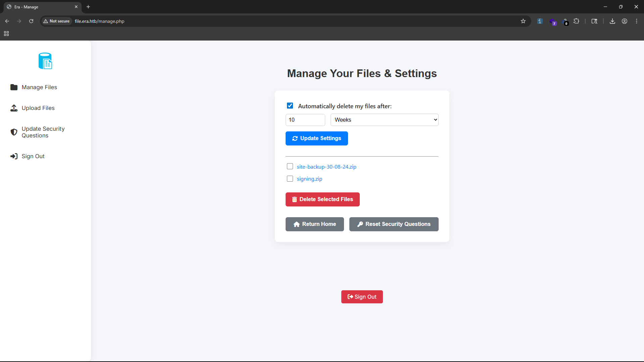Click Reset Security Questions button
The image size is (644, 362).
pos(394,224)
